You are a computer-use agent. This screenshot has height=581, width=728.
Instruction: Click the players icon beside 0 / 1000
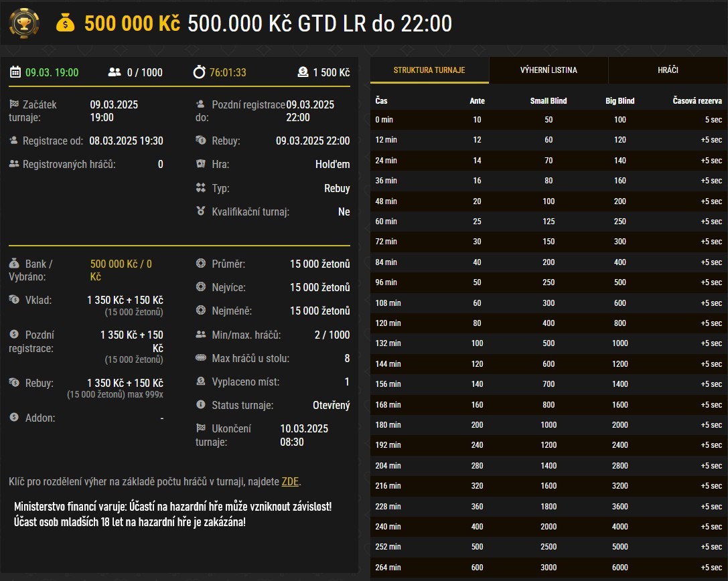(x=115, y=72)
